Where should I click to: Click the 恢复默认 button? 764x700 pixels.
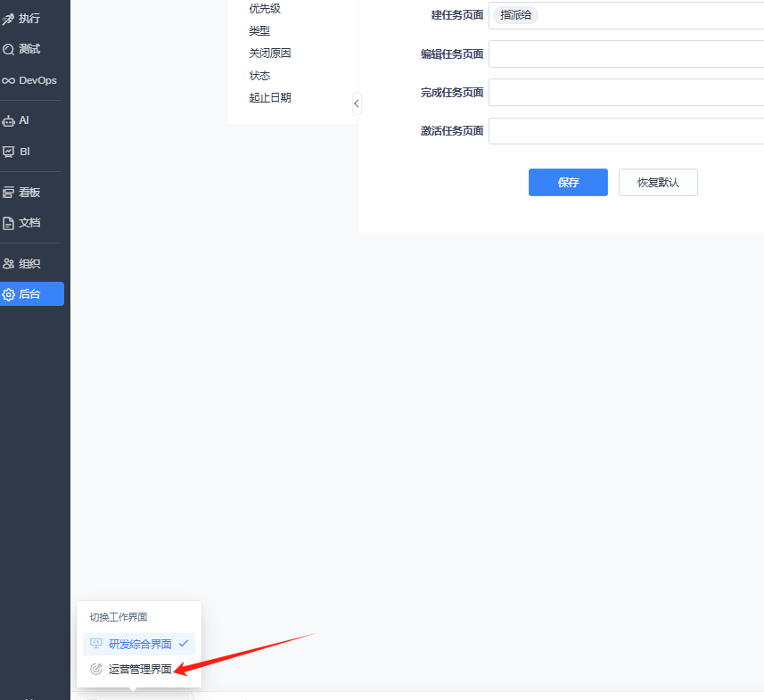pyautogui.click(x=658, y=182)
